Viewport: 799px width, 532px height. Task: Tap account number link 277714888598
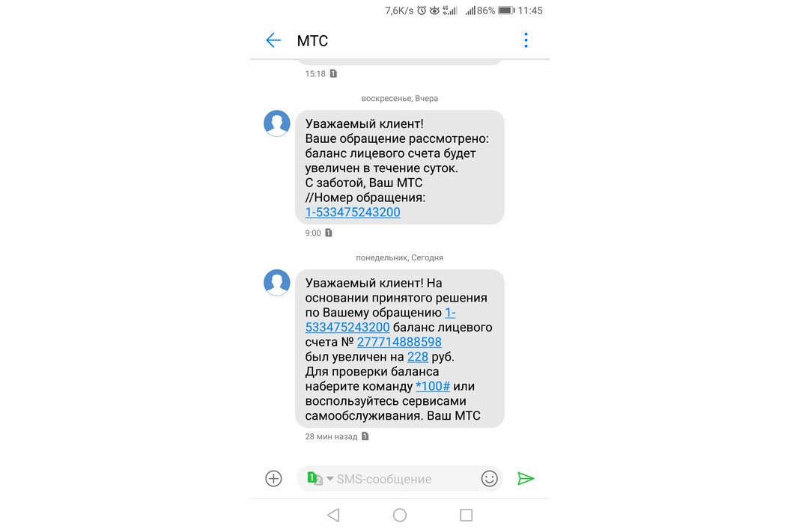(x=399, y=342)
